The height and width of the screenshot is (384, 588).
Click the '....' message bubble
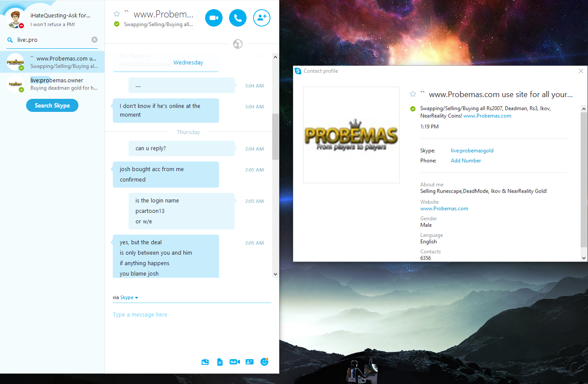(x=182, y=86)
